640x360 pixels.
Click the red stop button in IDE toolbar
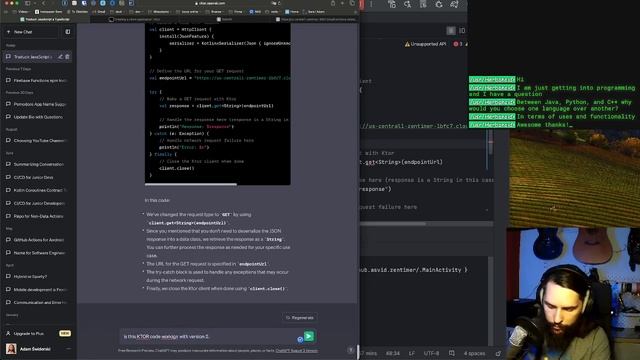[x=362, y=4]
